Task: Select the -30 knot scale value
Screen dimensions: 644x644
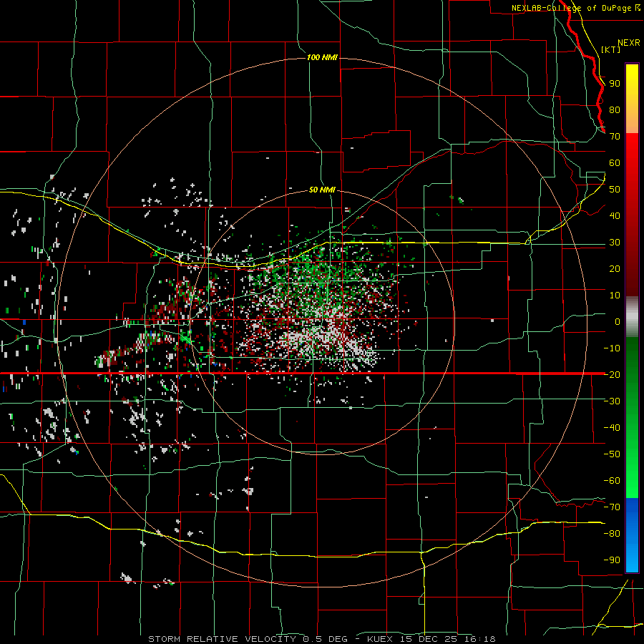Action: coord(612,401)
